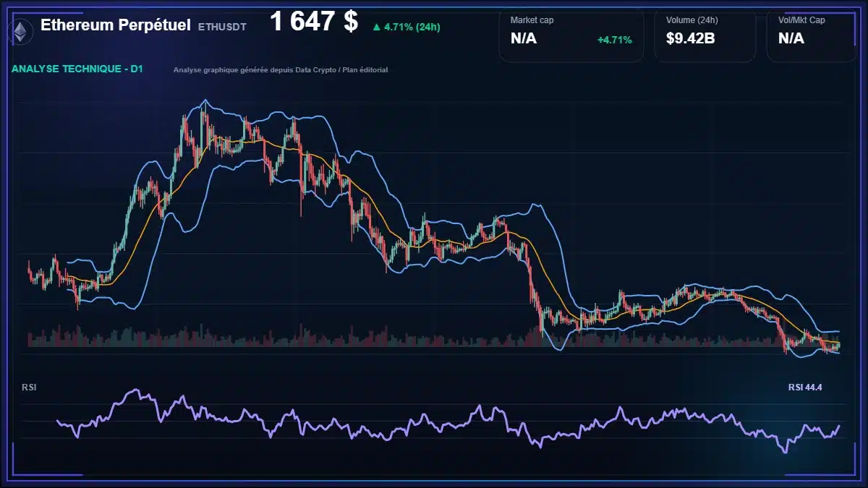Click the "RSI 44.4" reading
Image resolution: width=868 pixels, height=488 pixels.
805,388
